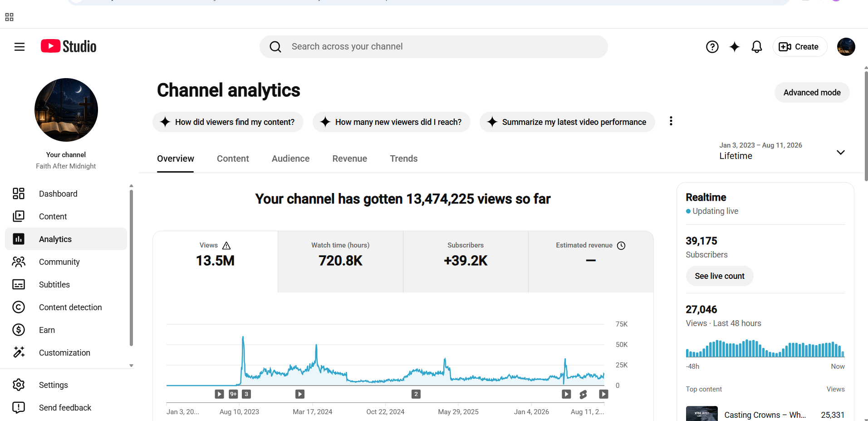The width and height of the screenshot is (868, 421).
Task: Switch to the Audience tab
Action: (x=290, y=158)
